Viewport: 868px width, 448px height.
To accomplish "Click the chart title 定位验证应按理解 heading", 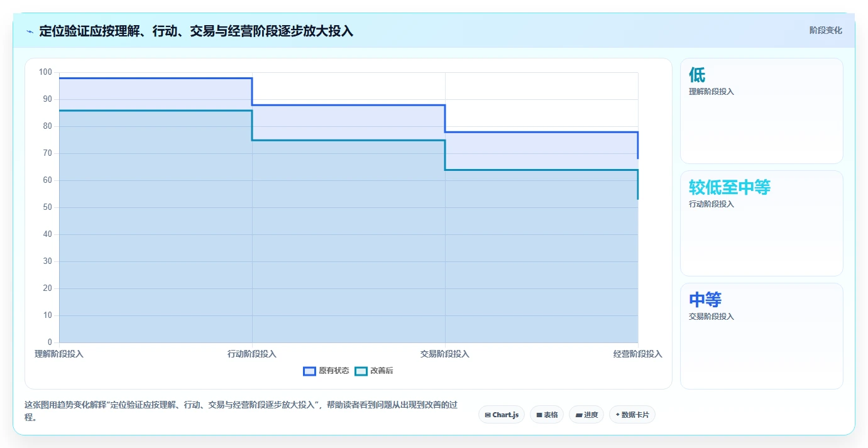I will click(196, 31).
